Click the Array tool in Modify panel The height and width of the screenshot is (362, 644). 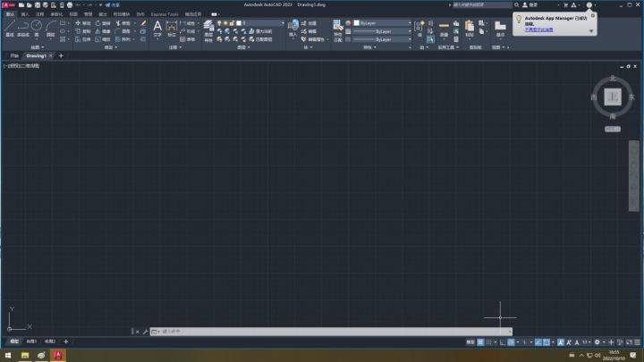point(123,39)
